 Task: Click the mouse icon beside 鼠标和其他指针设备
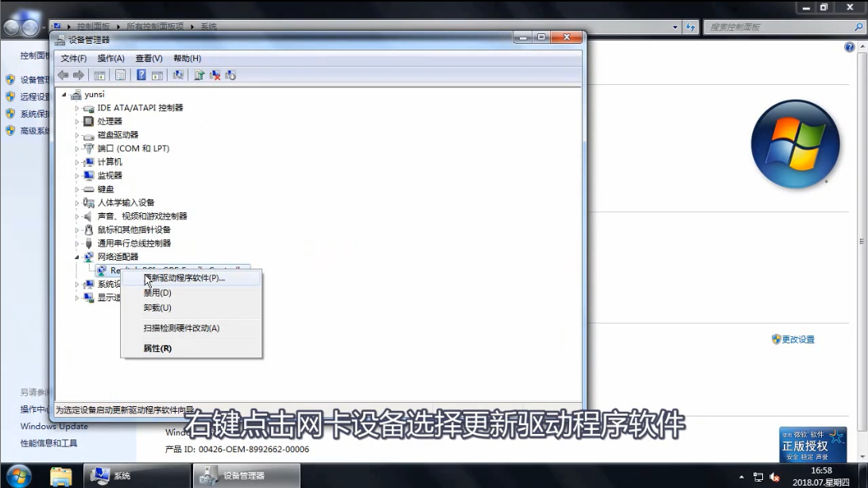pyautogui.click(x=88, y=230)
